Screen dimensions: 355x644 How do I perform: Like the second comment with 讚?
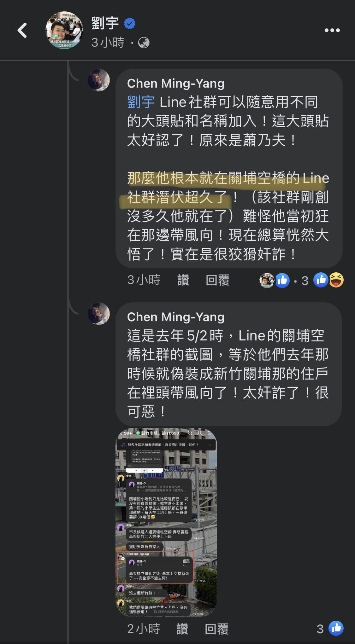pyautogui.click(x=182, y=629)
